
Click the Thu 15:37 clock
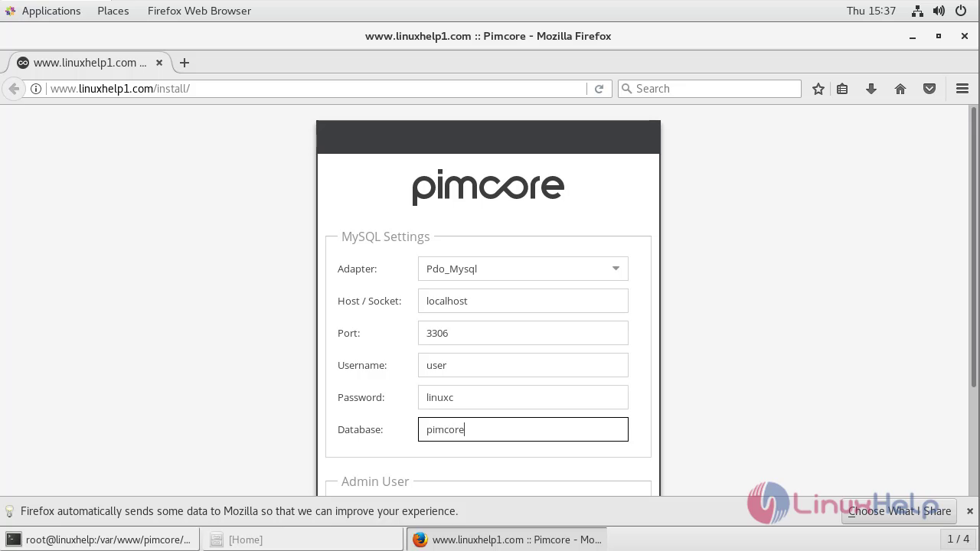click(x=871, y=11)
